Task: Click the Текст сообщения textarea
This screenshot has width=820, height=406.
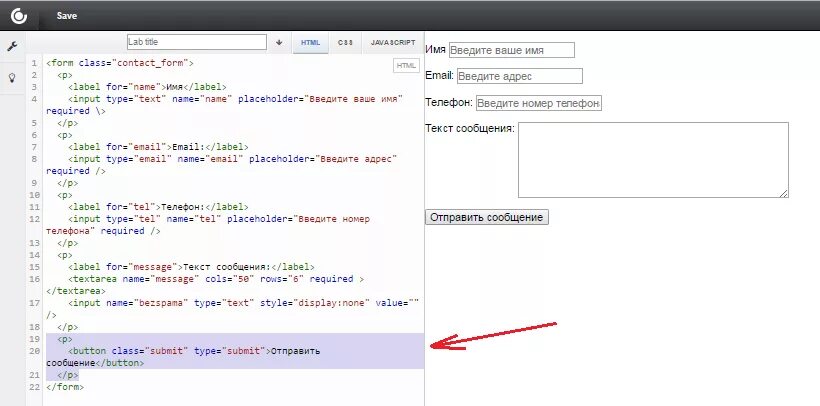Action: click(653, 160)
